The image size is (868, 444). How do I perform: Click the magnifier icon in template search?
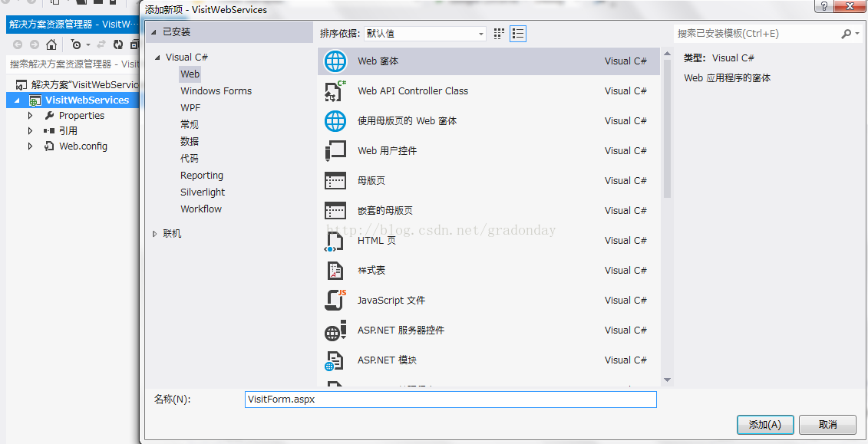847,34
